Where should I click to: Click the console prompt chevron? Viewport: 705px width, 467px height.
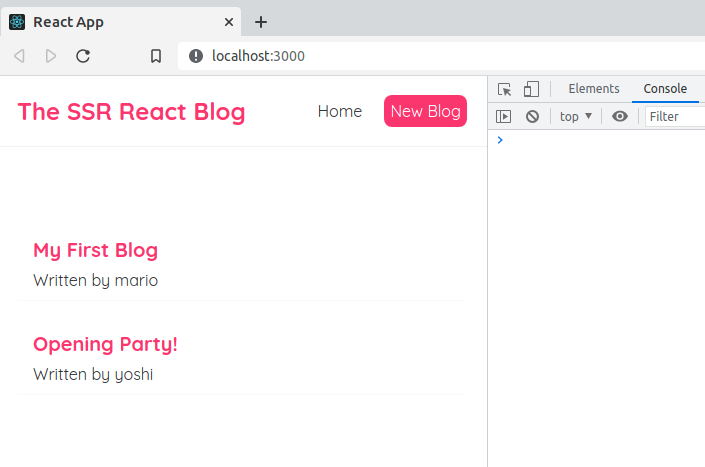500,140
